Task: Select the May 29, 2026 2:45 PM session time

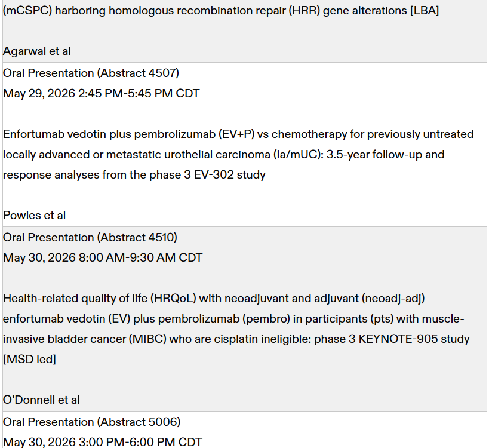Action: tap(102, 94)
